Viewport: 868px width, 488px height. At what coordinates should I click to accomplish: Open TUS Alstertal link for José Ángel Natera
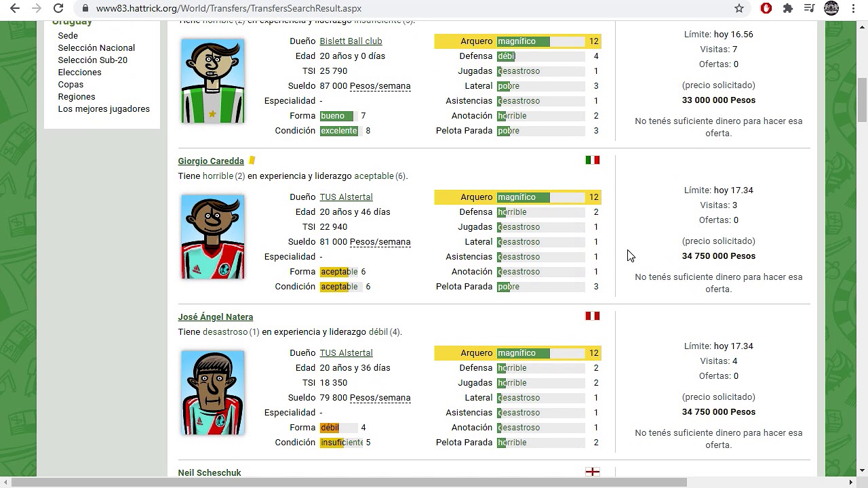346,352
